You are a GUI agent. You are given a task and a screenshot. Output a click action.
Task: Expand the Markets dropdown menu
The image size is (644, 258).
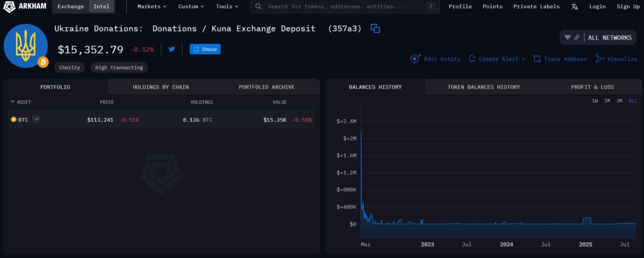(x=152, y=6)
